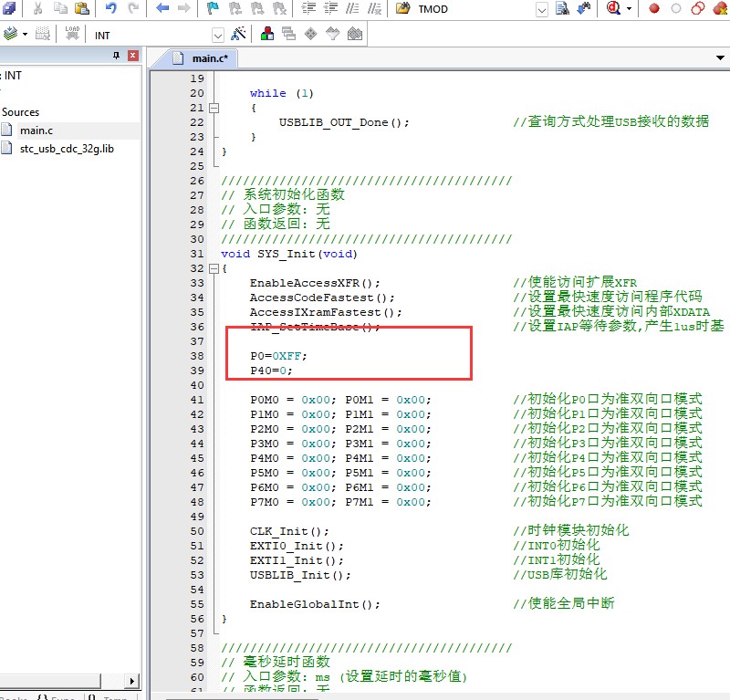The height and width of the screenshot is (700, 730).
Task: Open the INT target dropdown
Action: (217, 36)
